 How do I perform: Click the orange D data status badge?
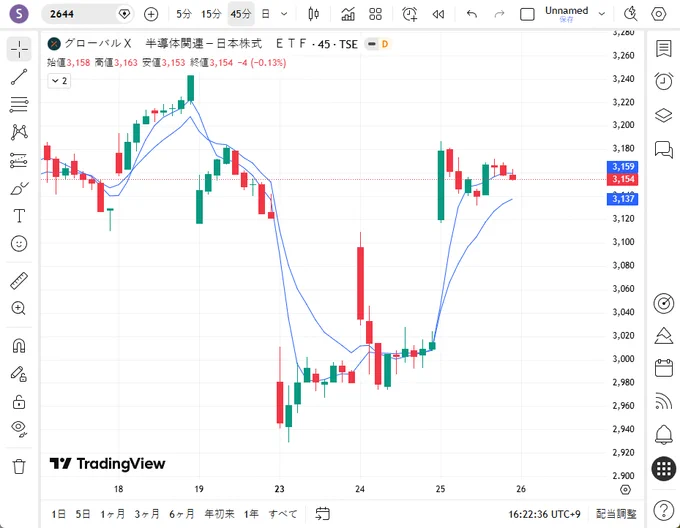pyautogui.click(x=385, y=44)
